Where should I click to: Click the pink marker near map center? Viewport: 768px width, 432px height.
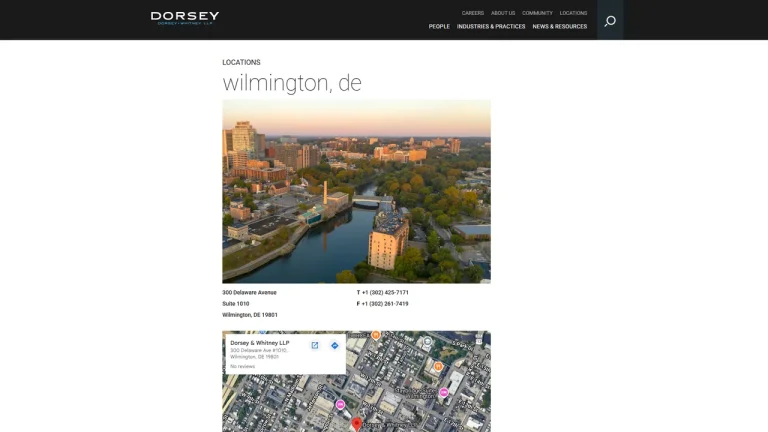[340, 405]
